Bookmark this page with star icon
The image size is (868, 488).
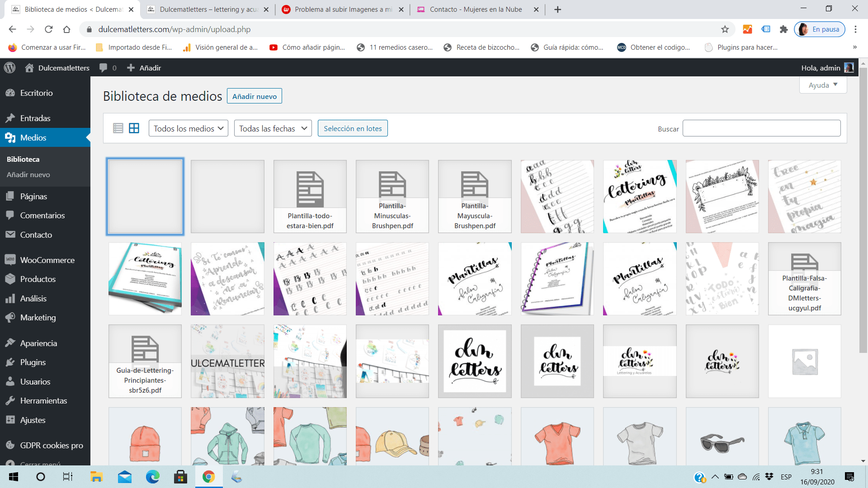[x=725, y=29]
